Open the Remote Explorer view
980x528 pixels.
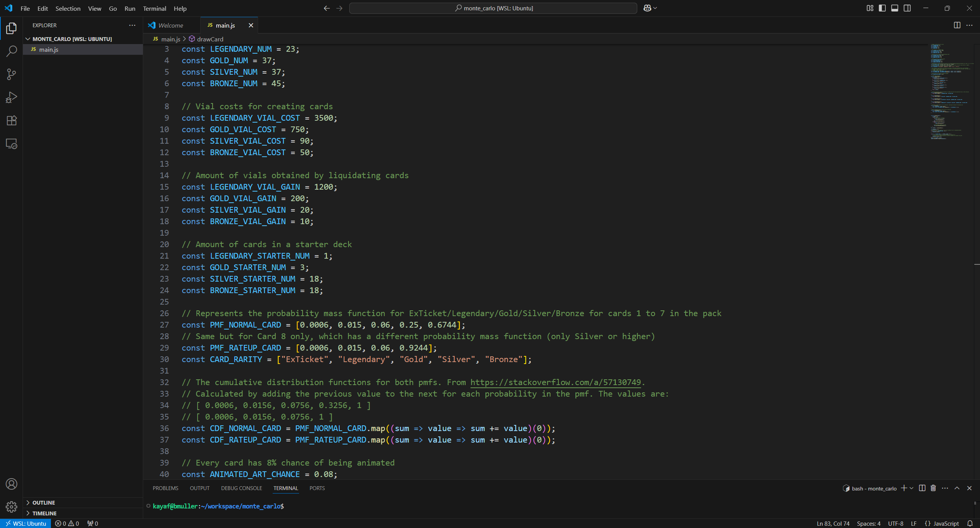click(x=11, y=144)
